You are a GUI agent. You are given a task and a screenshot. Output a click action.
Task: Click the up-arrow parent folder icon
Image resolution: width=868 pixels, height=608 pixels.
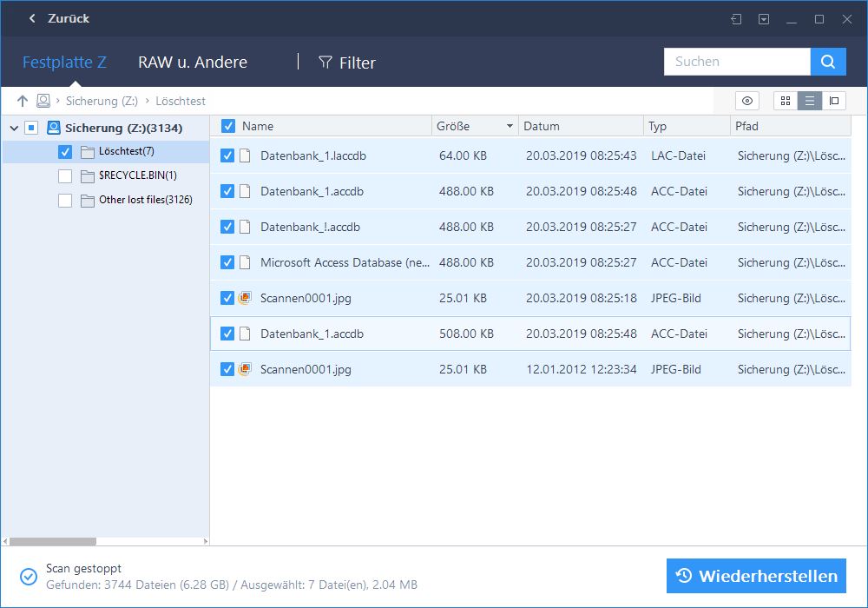click(23, 101)
